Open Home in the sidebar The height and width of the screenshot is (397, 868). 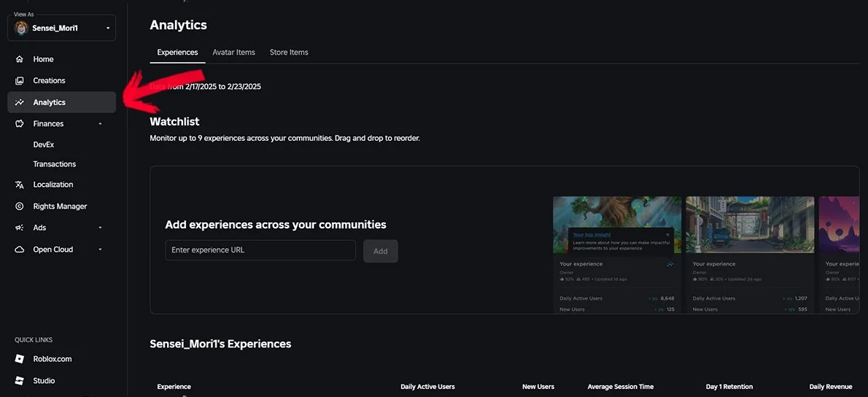pos(61,59)
